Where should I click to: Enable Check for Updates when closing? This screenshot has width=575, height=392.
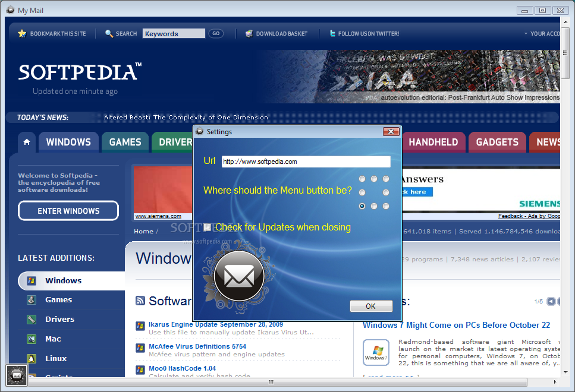207,227
